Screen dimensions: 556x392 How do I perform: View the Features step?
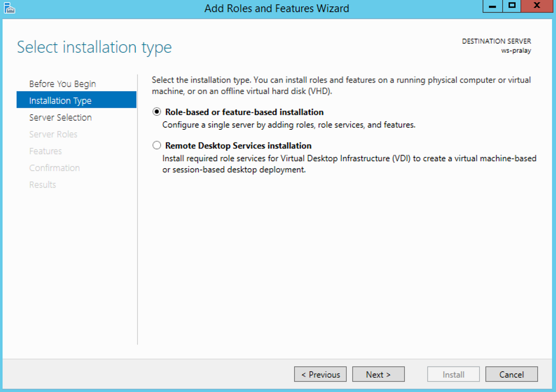click(45, 151)
